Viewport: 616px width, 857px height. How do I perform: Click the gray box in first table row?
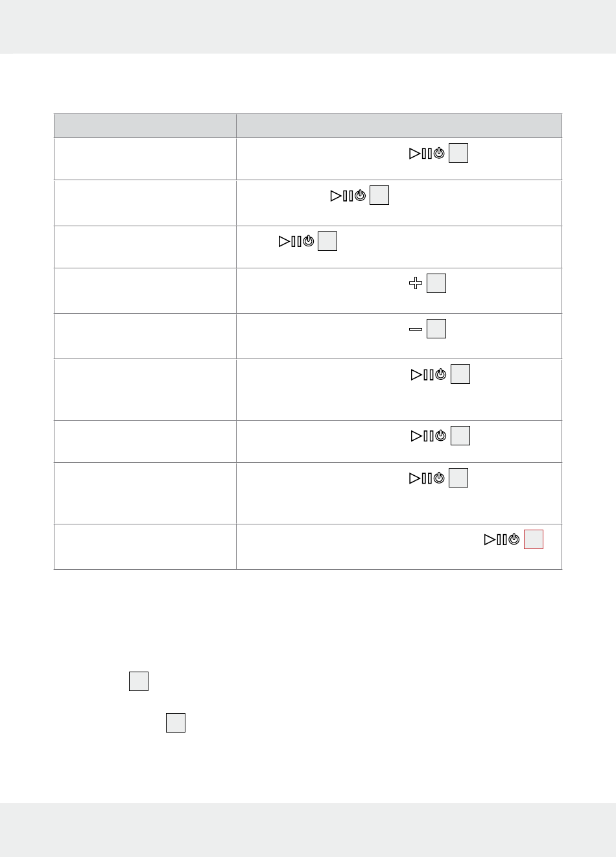pyautogui.click(x=458, y=153)
